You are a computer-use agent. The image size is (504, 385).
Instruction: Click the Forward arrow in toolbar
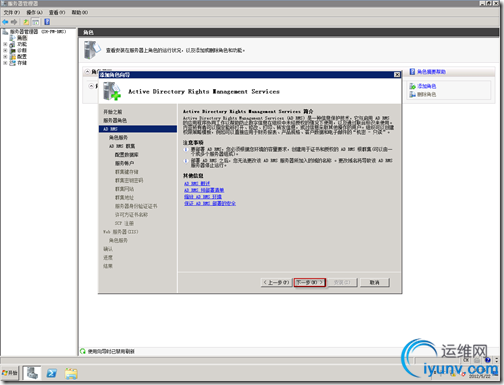coord(14,22)
